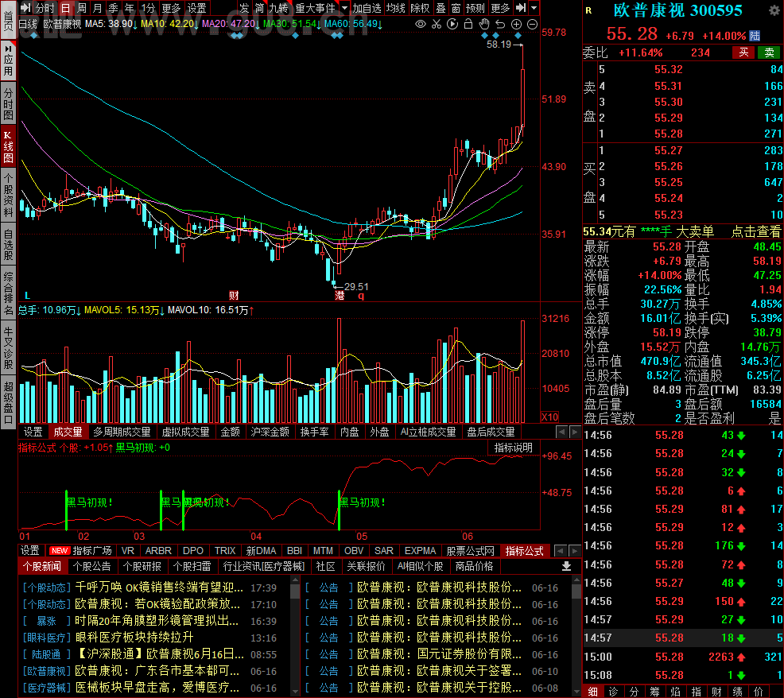The height and width of the screenshot is (698, 784).
Task: Toggle 重大事件 events display
Action: pyautogui.click(x=315, y=8)
